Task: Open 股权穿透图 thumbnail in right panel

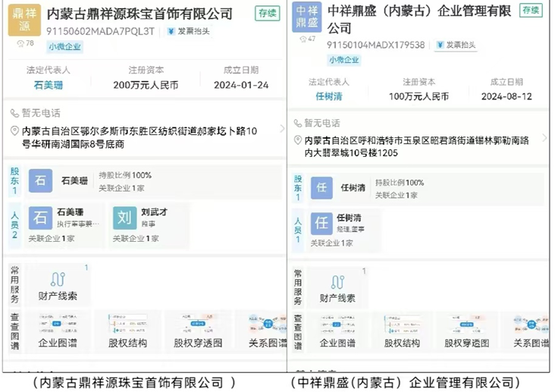Action: [x=467, y=331]
